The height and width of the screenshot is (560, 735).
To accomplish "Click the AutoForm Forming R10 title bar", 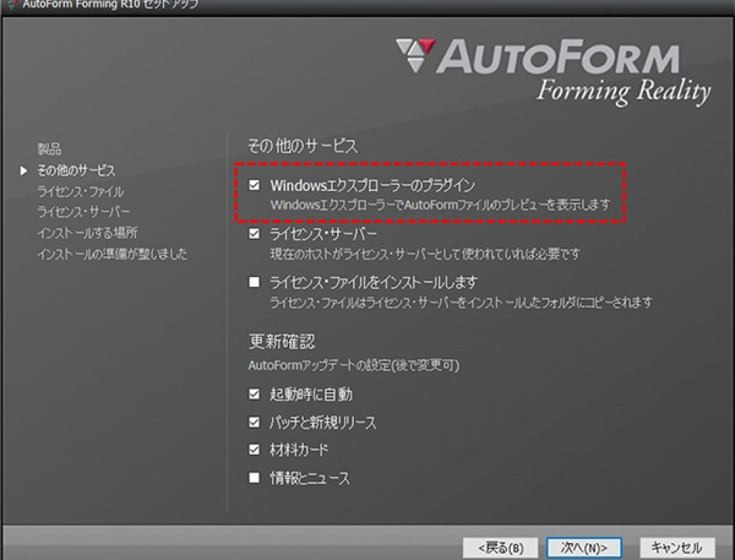I will (367, 6).
